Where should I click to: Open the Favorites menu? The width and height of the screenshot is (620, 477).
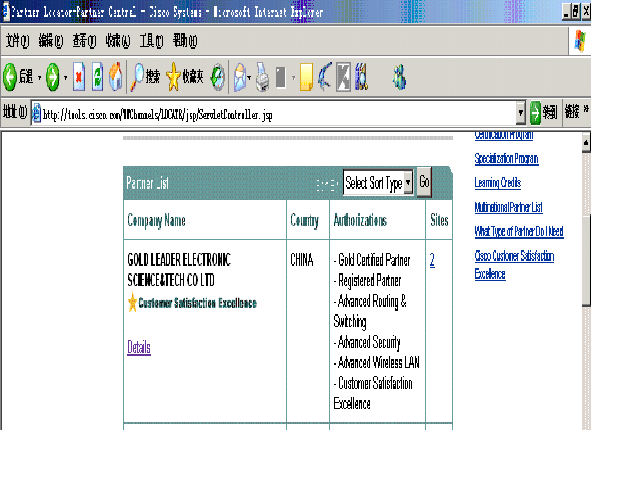point(117,41)
